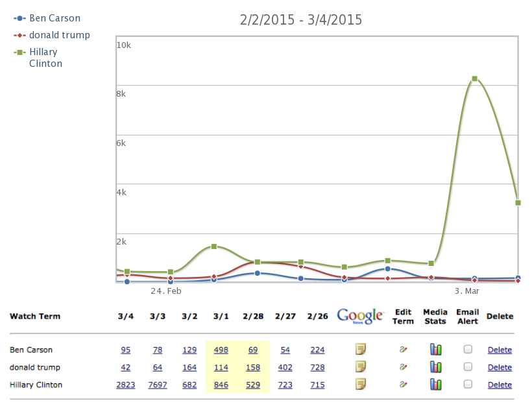Toggle donald trump series in chart legend
532x408 pixels.
point(59,35)
